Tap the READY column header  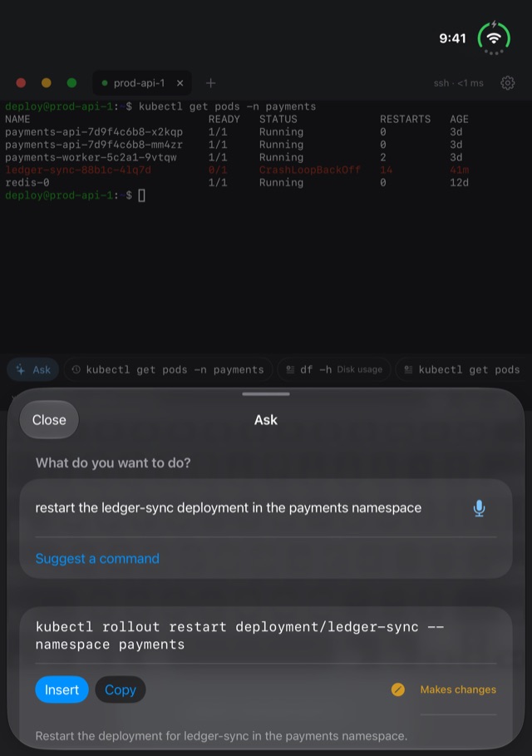(224, 119)
